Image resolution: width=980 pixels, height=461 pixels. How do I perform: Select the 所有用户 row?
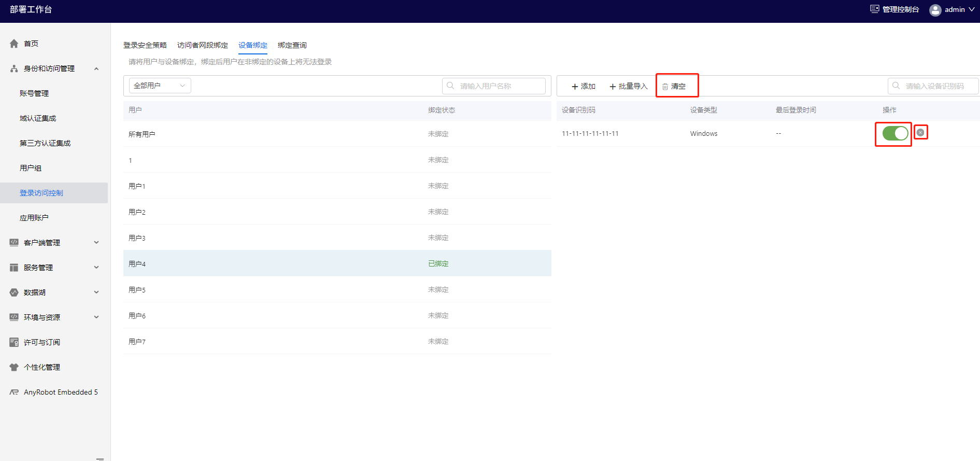[x=337, y=134]
